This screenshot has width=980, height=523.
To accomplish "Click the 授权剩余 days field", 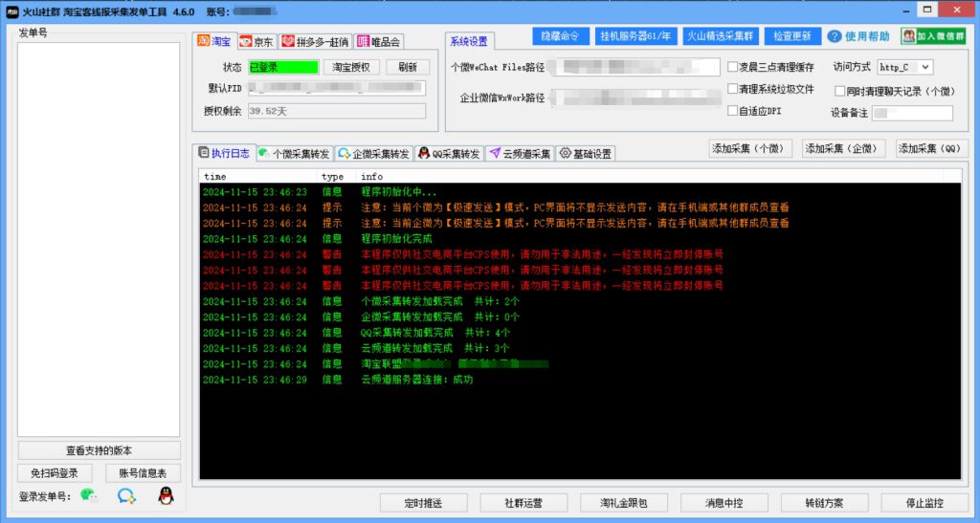I will pos(336,111).
